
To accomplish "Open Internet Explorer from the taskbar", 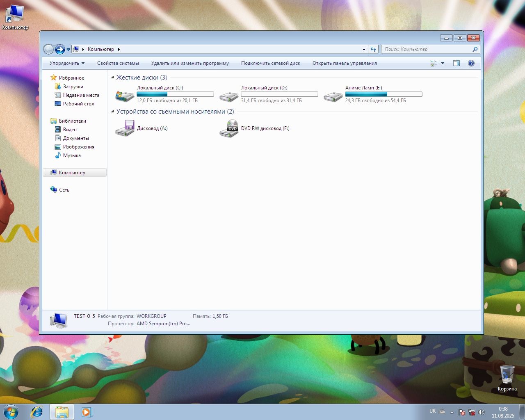I will [x=37, y=412].
